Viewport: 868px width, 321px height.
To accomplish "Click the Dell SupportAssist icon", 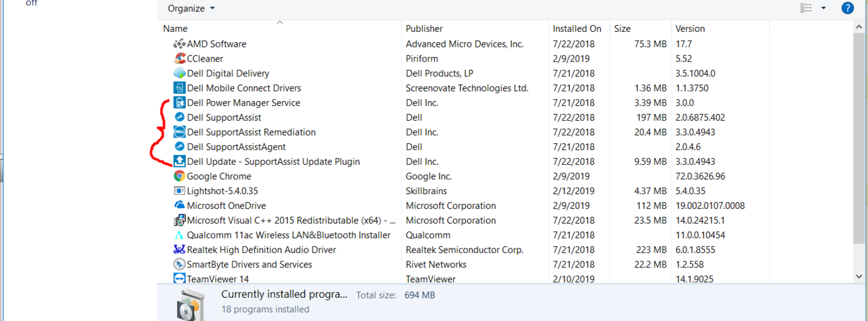I will 180,117.
